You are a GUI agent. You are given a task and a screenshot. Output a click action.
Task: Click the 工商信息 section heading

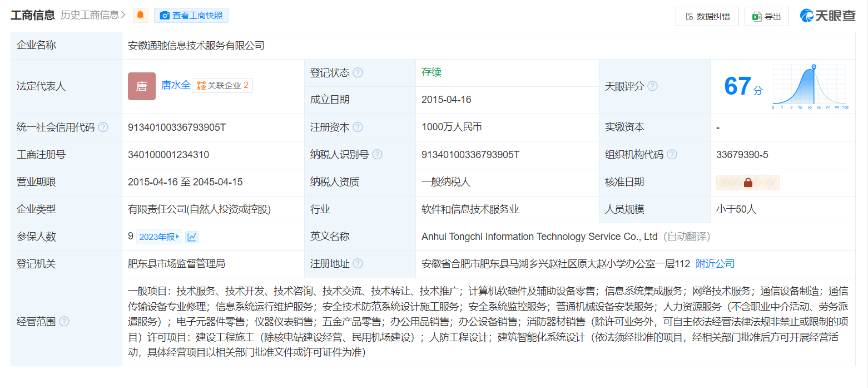coord(33,15)
